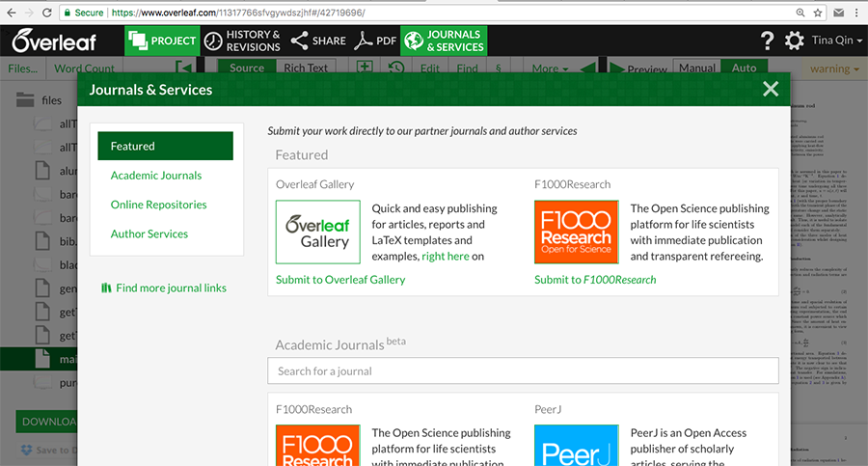Click Submit to F1000Research
This screenshot has height=466, width=868.
(x=595, y=279)
